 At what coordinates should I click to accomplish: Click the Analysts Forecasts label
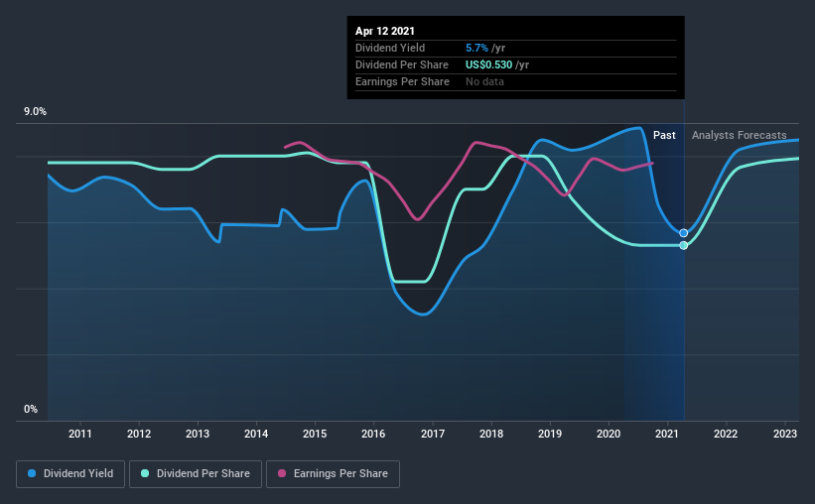pyautogui.click(x=740, y=135)
